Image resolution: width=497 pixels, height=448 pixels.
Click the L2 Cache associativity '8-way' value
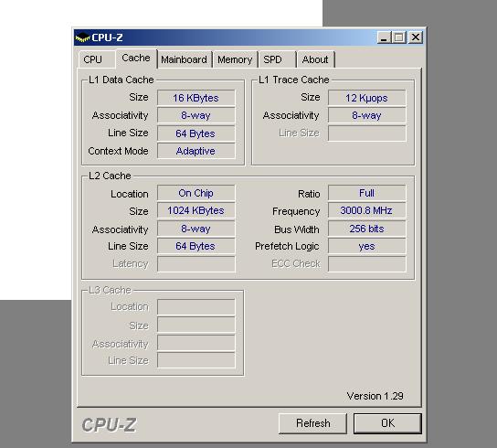[x=196, y=229]
